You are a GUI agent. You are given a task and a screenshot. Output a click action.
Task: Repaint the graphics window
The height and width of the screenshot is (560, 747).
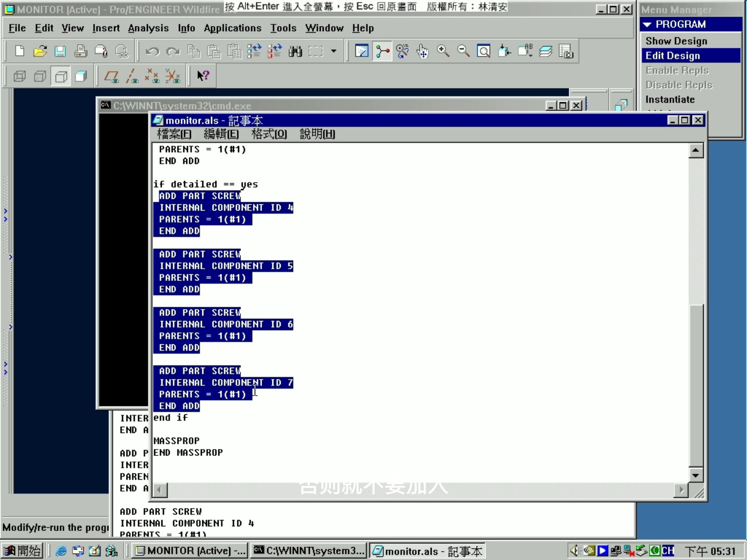click(x=362, y=51)
